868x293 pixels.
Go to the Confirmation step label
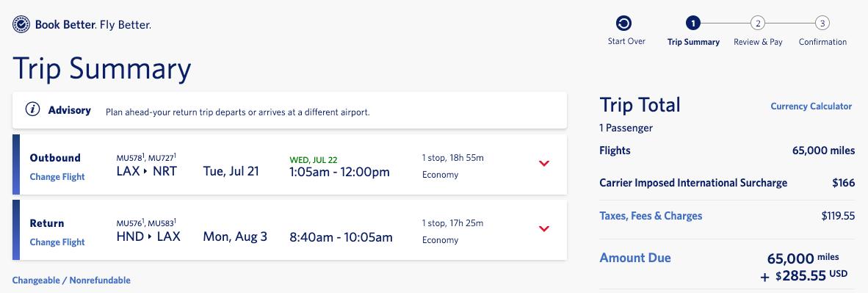tap(822, 42)
